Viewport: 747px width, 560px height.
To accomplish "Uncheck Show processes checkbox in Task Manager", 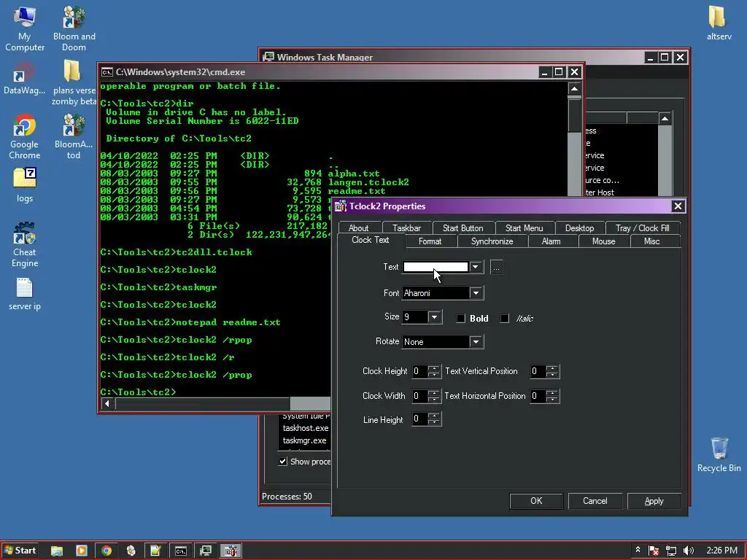I will [x=283, y=461].
